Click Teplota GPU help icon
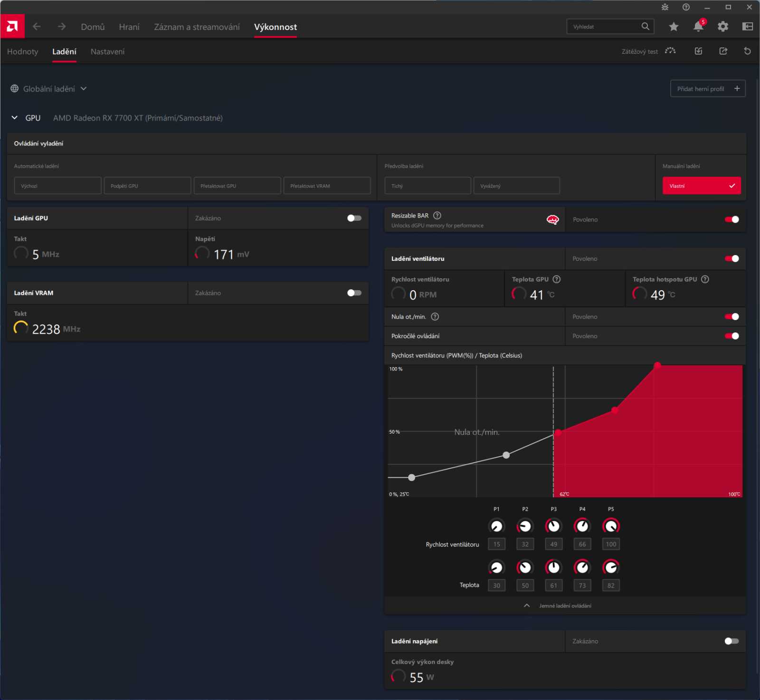 point(557,279)
